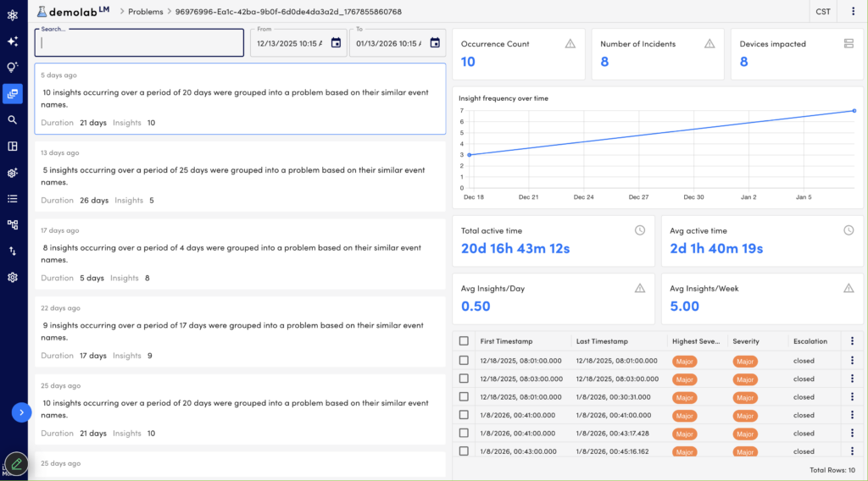
Task: Select the problem card from 17 days ago
Action: pyautogui.click(x=240, y=254)
